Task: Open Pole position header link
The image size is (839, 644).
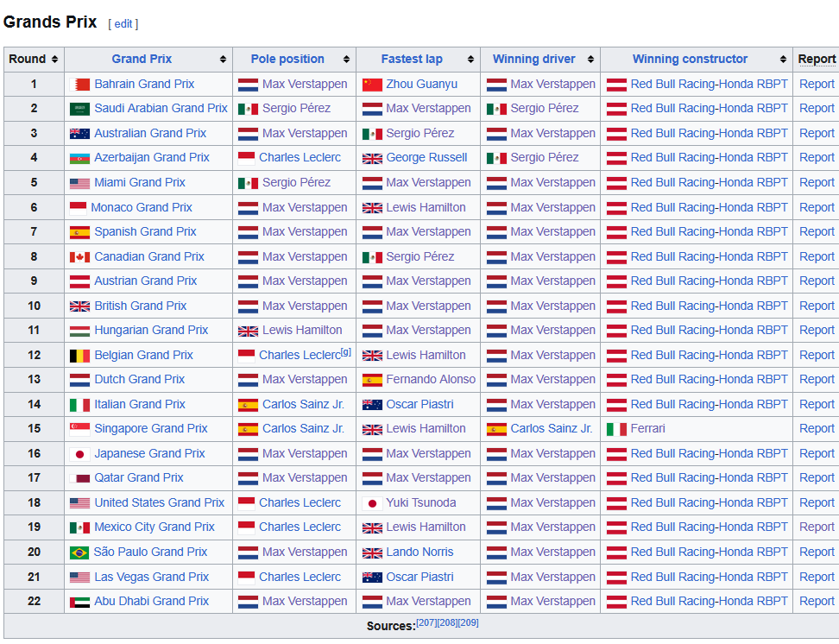Action: click(287, 59)
